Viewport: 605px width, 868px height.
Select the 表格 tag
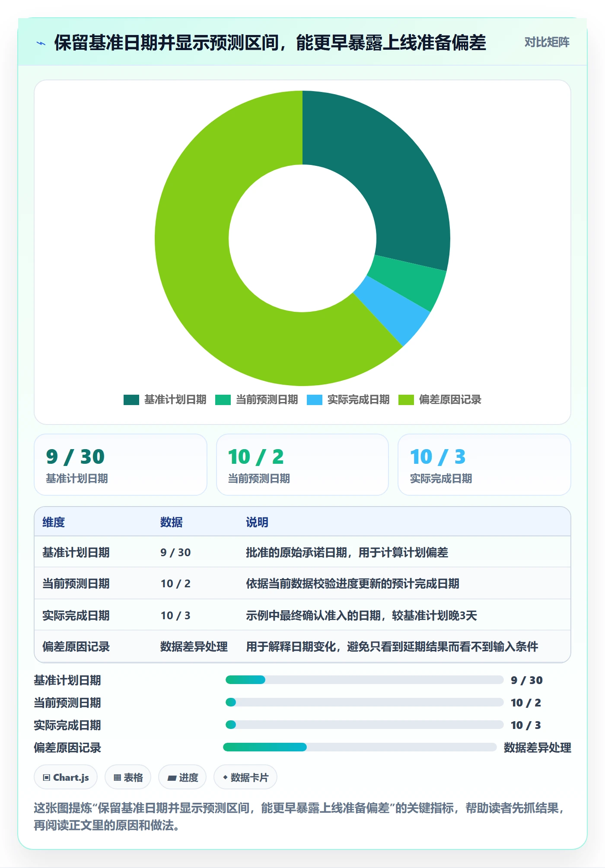point(128,777)
